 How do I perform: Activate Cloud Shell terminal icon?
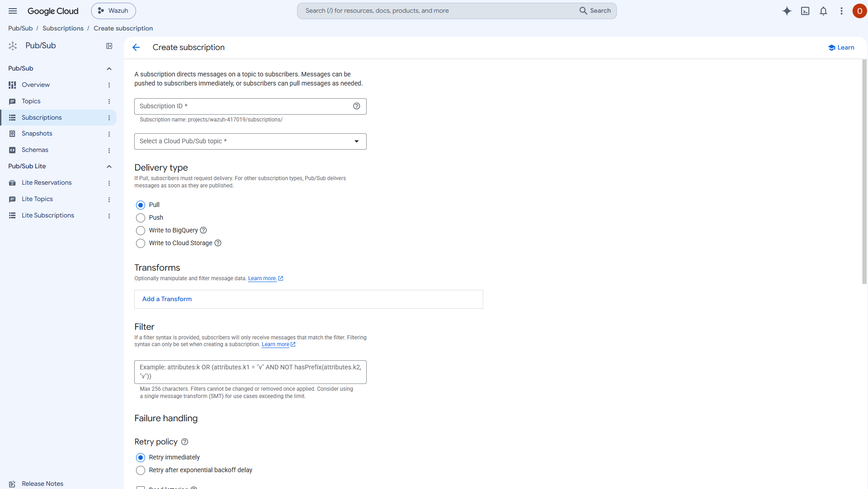(x=805, y=11)
